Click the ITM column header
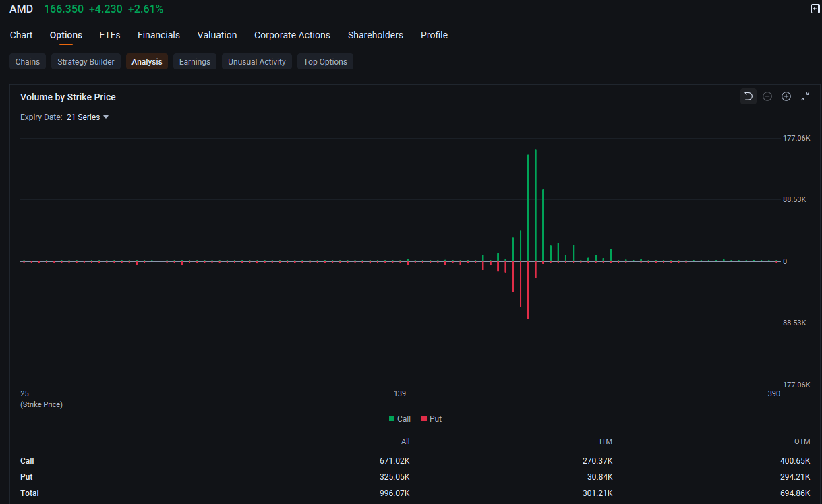Viewport: 822px width, 504px height. pyautogui.click(x=605, y=441)
